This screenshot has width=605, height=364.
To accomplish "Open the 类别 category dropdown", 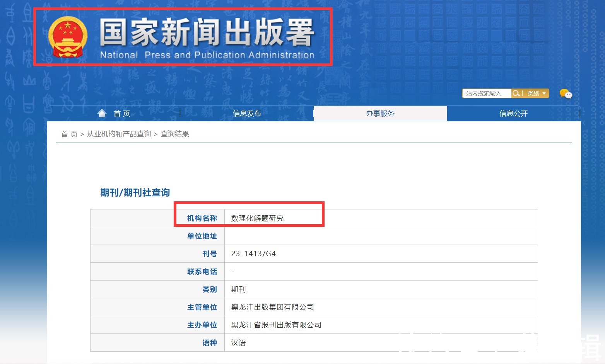I will pos(536,94).
